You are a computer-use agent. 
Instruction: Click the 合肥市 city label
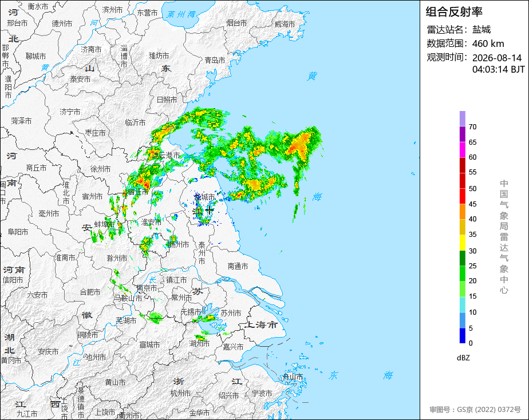[90, 292]
